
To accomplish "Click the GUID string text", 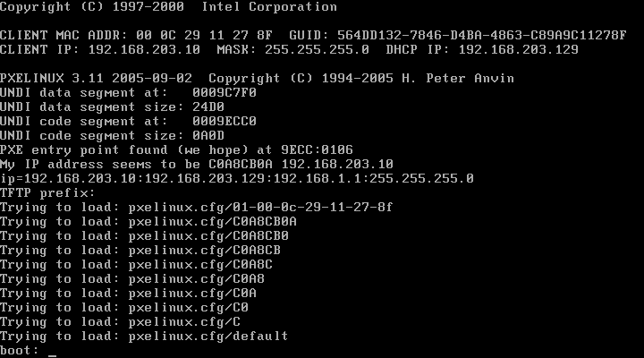I will click(x=482, y=35).
